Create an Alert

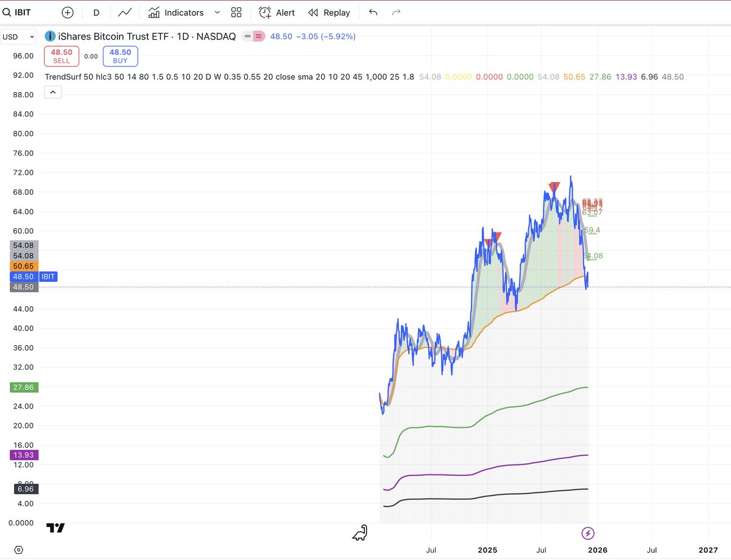277,12
